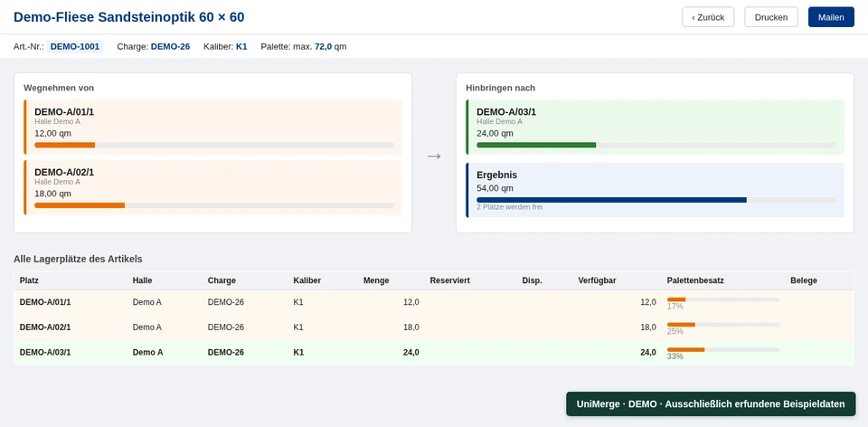This screenshot has width=868, height=427.
Task: Click the Charge column header
Action: pyautogui.click(x=222, y=280)
